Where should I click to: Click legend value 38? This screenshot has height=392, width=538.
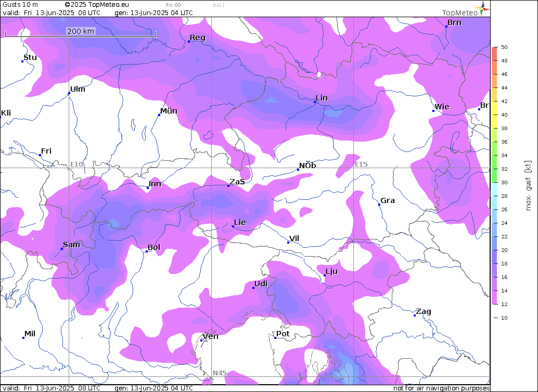click(x=504, y=129)
